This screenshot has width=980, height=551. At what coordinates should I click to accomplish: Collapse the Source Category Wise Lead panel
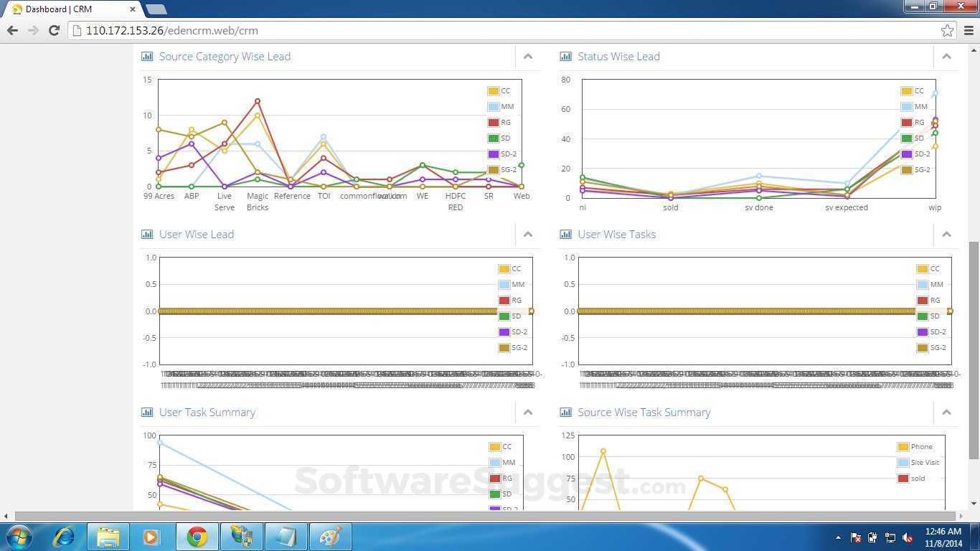(x=528, y=57)
